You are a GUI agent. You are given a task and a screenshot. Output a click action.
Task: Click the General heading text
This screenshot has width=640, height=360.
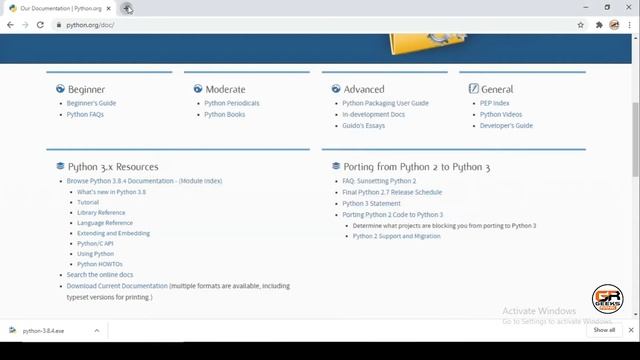pyautogui.click(x=497, y=89)
